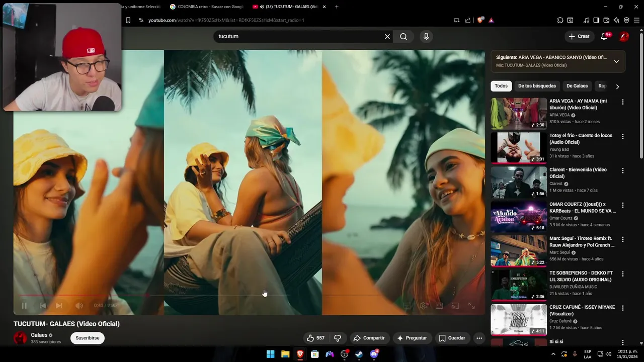The width and height of the screenshot is (644, 362).
Task: Open ARIA VEGA - AY MAMA thumbnail
Action: click(x=519, y=113)
